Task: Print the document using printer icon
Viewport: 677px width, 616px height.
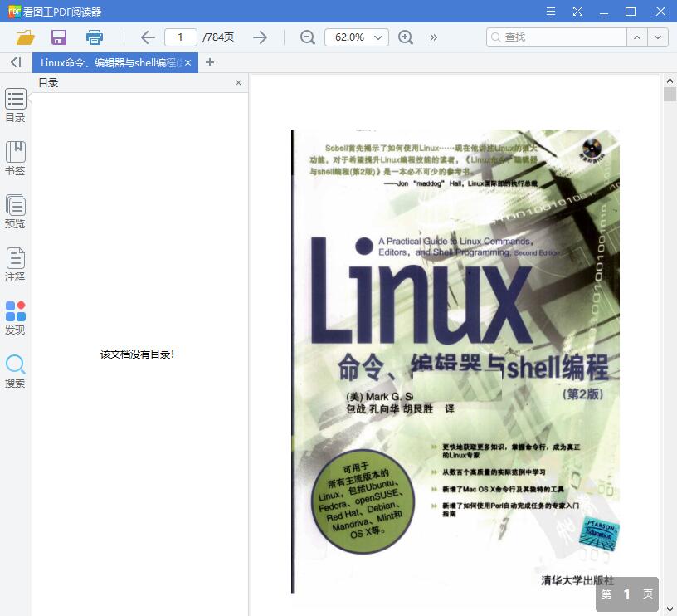Action: 94,37
